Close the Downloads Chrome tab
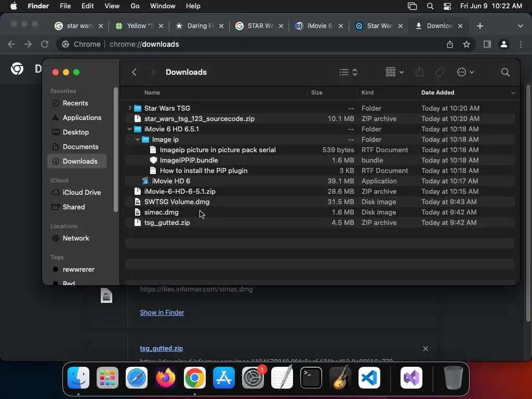532x399 pixels. click(x=460, y=26)
